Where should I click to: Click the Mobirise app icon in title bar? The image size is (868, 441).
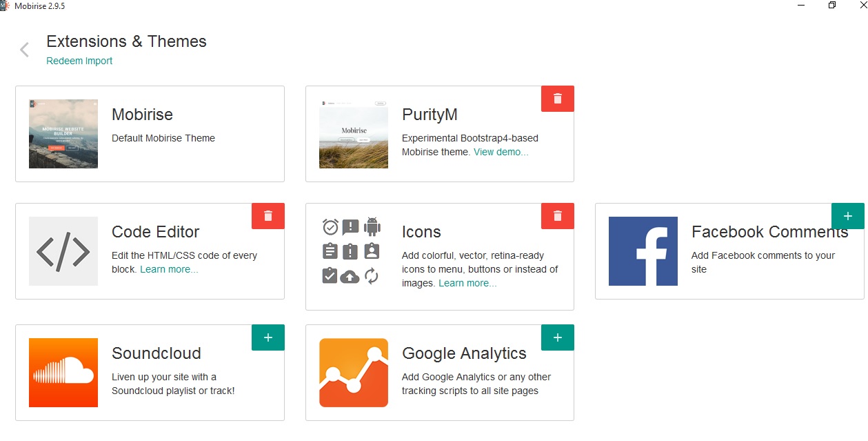click(4, 6)
